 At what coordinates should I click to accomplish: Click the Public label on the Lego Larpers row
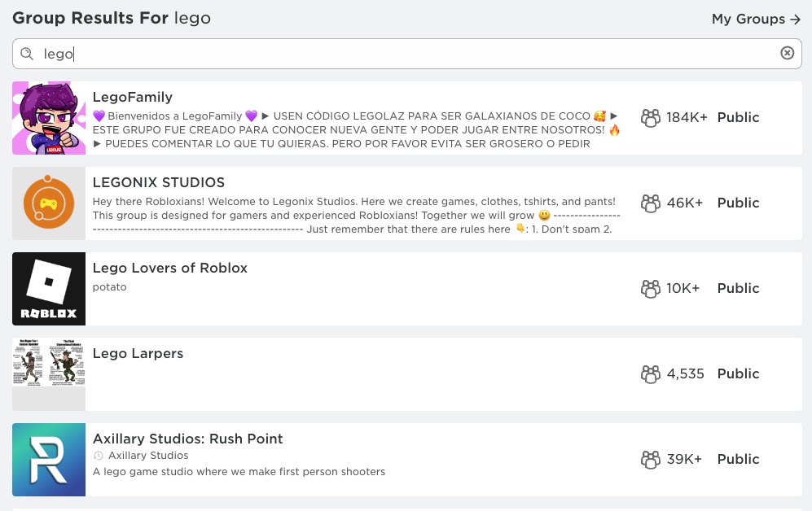point(738,373)
